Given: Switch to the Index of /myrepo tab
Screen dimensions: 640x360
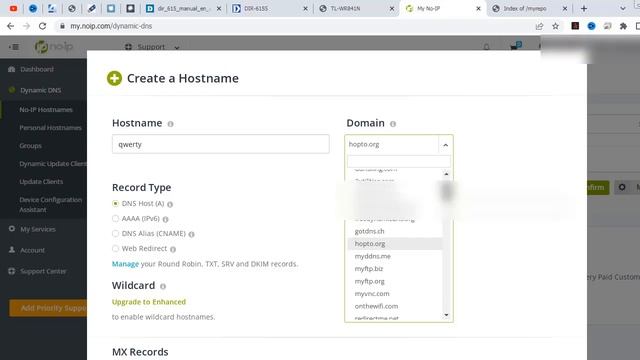Looking at the screenshot, I should [529, 8].
